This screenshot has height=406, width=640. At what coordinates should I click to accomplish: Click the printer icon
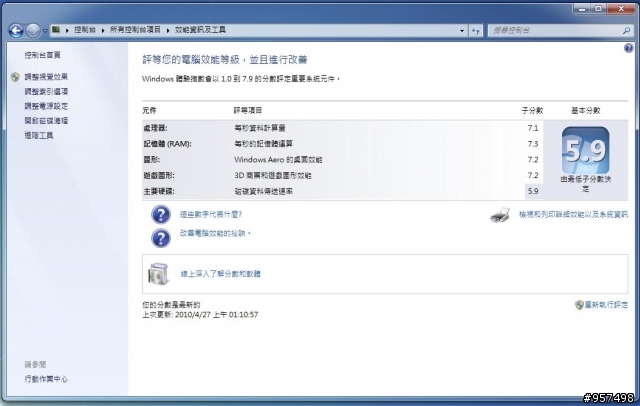[x=500, y=215]
